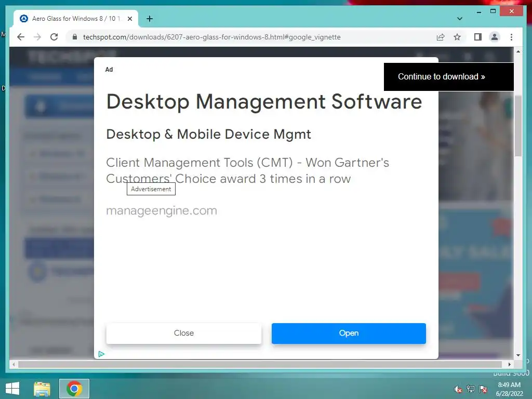Share this page using the share icon

[x=441, y=37]
